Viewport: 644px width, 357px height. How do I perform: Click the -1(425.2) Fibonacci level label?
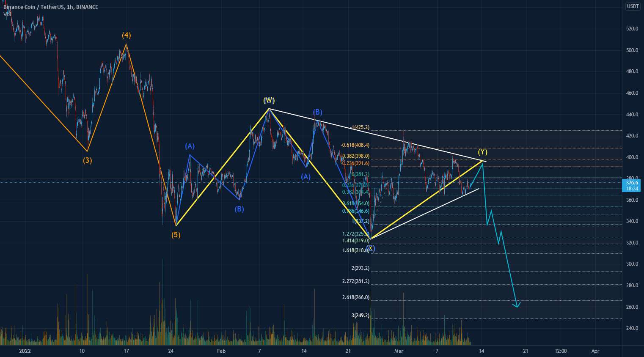pos(360,127)
